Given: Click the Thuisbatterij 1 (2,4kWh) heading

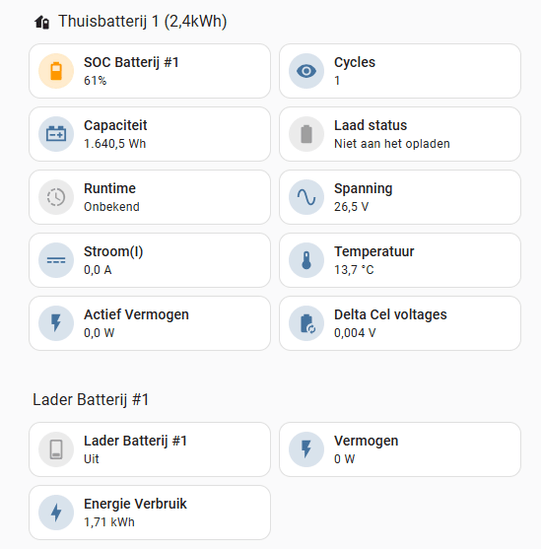Looking at the screenshot, I should (x=143, y=21).
